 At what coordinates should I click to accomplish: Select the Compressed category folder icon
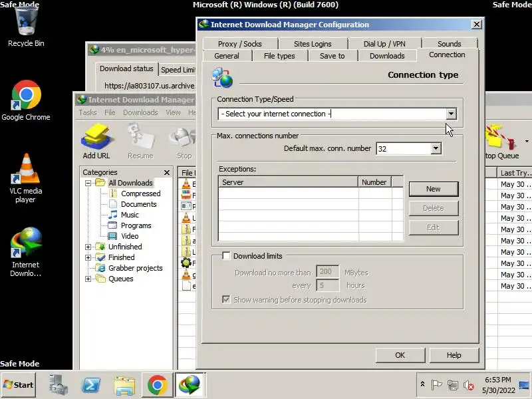[113, 194]
